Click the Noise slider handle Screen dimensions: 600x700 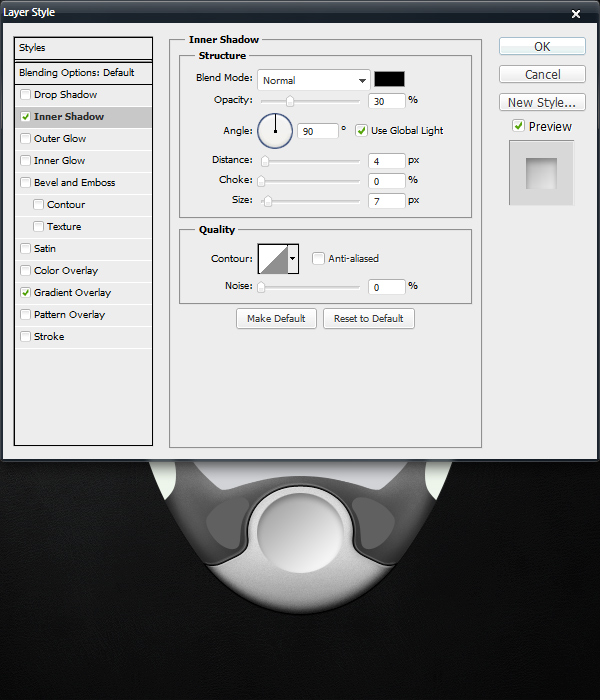tap(262, 287)
